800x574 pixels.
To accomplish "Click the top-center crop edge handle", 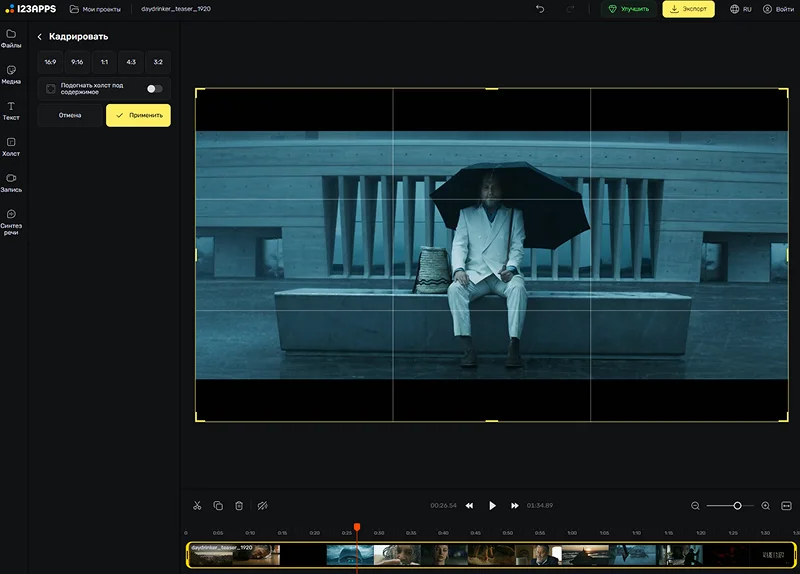I will point(492,89).
